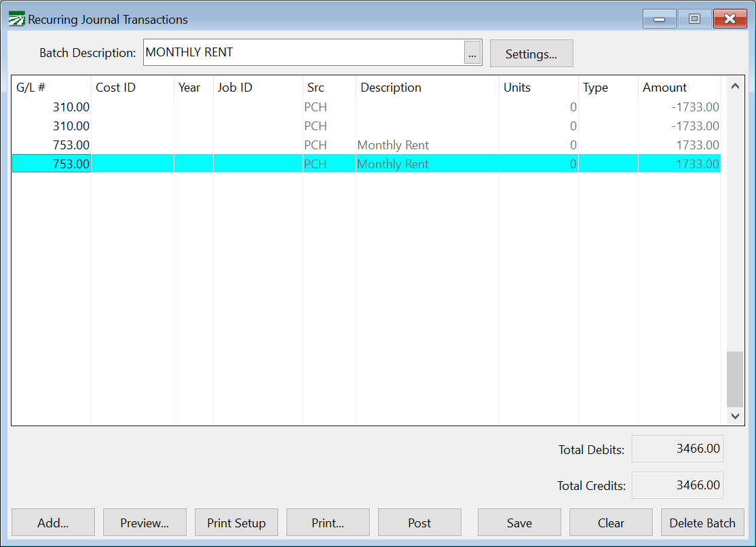
Task: Open batch lookup via the ellipsis button
Action: point(473,53)
